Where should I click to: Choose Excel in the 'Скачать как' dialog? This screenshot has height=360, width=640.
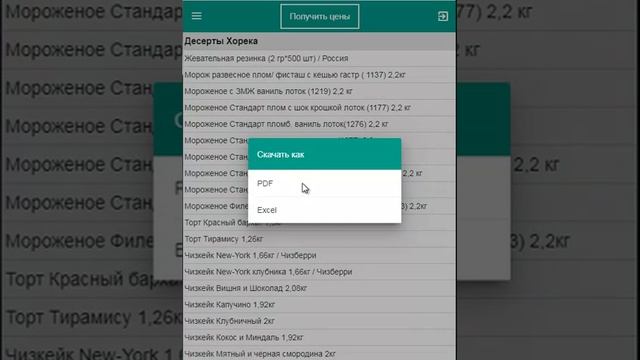point(324,210)
